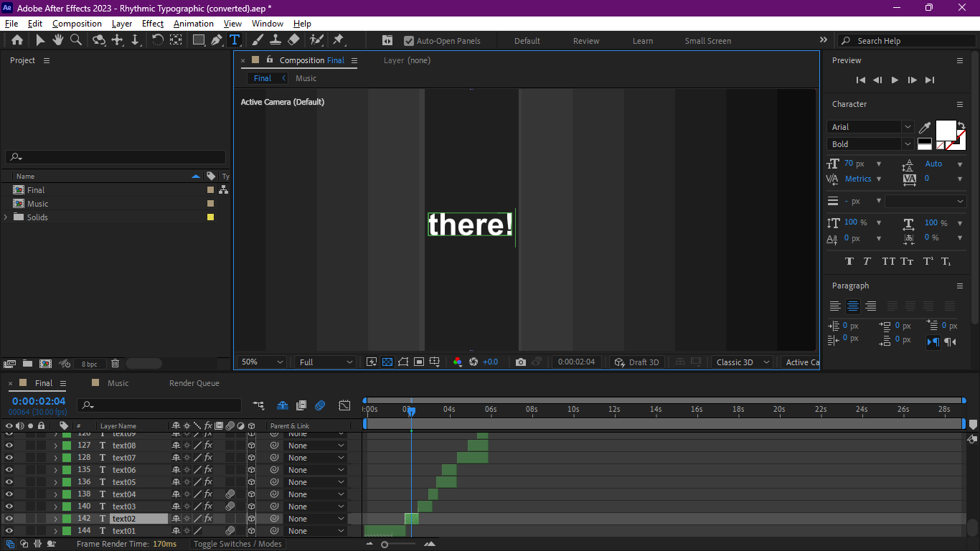
Task: Select the Selection (arrow) tool
Action: (x=40, y=40)
